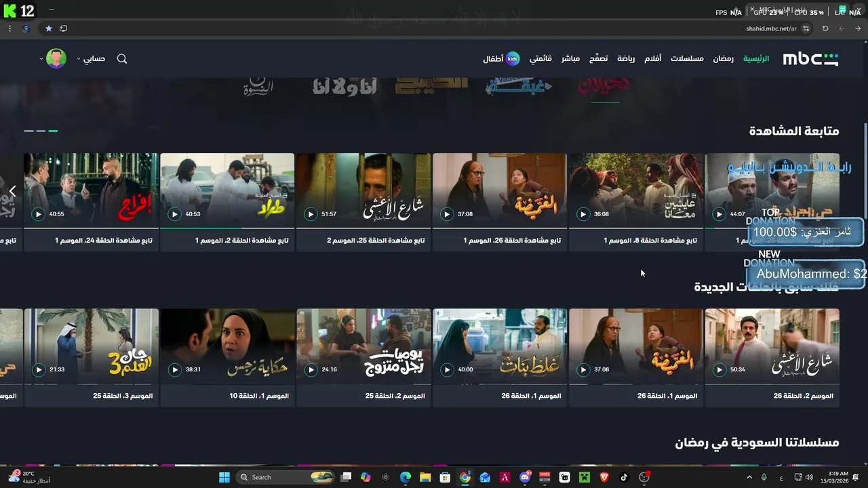Bookmark this page with the star icon
Image resolution: width=868 pixels, height=488 pixels.
pos(49,28)
